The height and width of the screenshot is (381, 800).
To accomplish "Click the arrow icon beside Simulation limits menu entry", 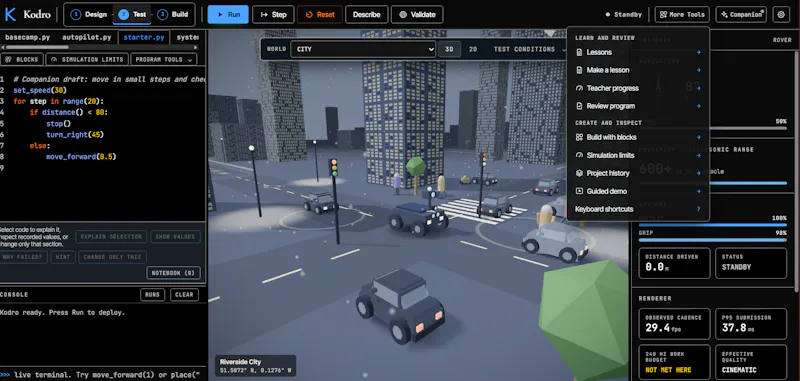I will [x=698, y=155].
